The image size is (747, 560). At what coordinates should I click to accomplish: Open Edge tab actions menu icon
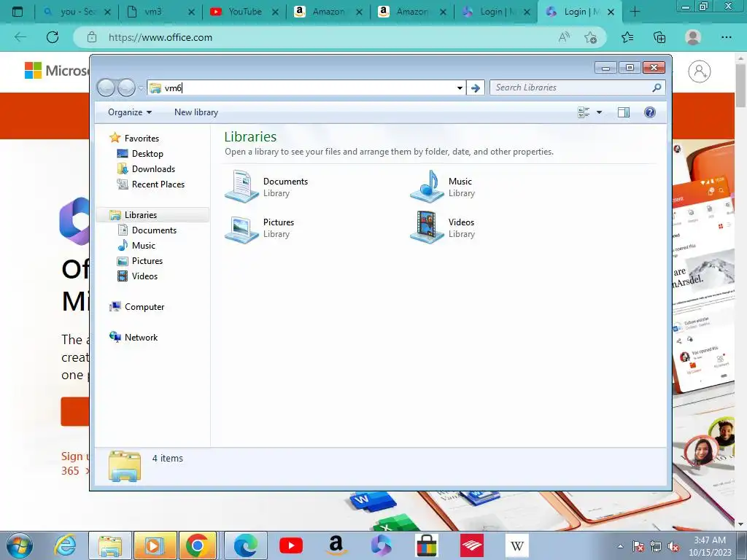point(18,12)
